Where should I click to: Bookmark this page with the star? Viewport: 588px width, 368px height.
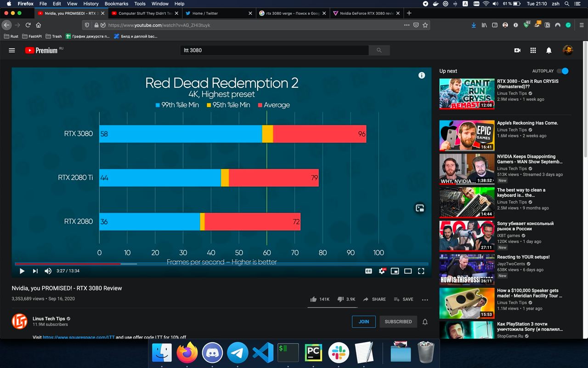[x=425, y=25]
